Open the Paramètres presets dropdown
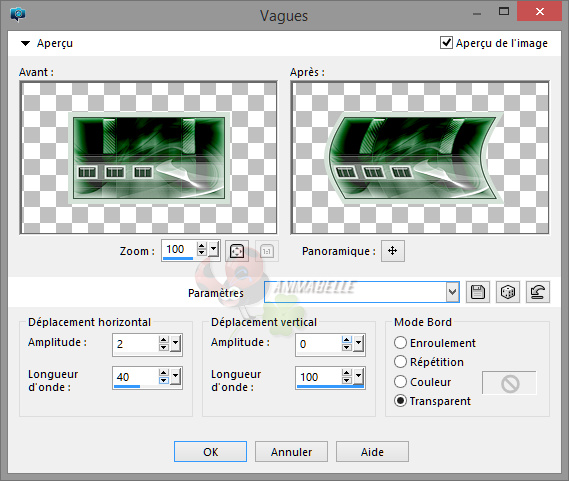This screenshot has height=481, width=569. (x=452, y=292)
